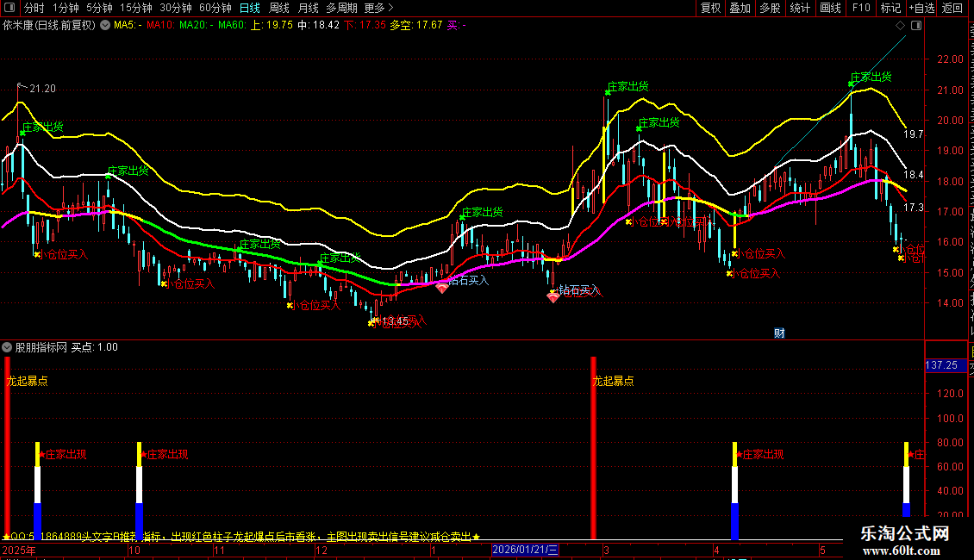
Task: Switch to 1分钟 period tab
Action: point(66,8)
